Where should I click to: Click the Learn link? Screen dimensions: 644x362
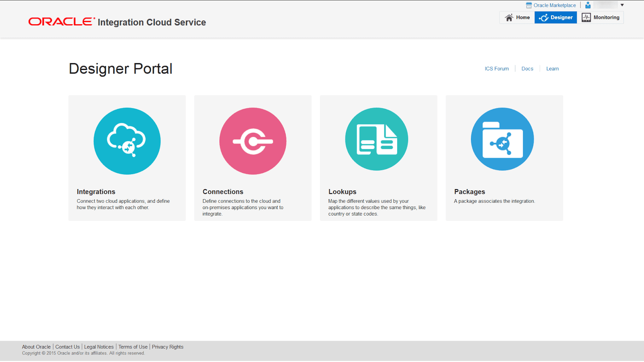552,68
